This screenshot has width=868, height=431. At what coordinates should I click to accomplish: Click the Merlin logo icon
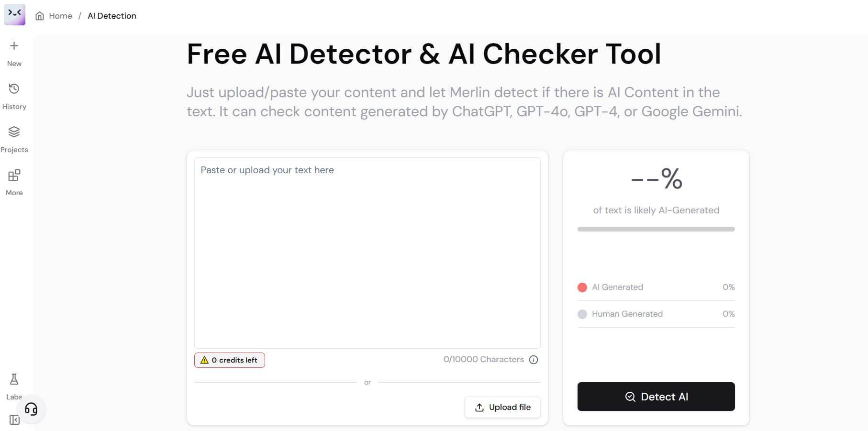point(14,14)
